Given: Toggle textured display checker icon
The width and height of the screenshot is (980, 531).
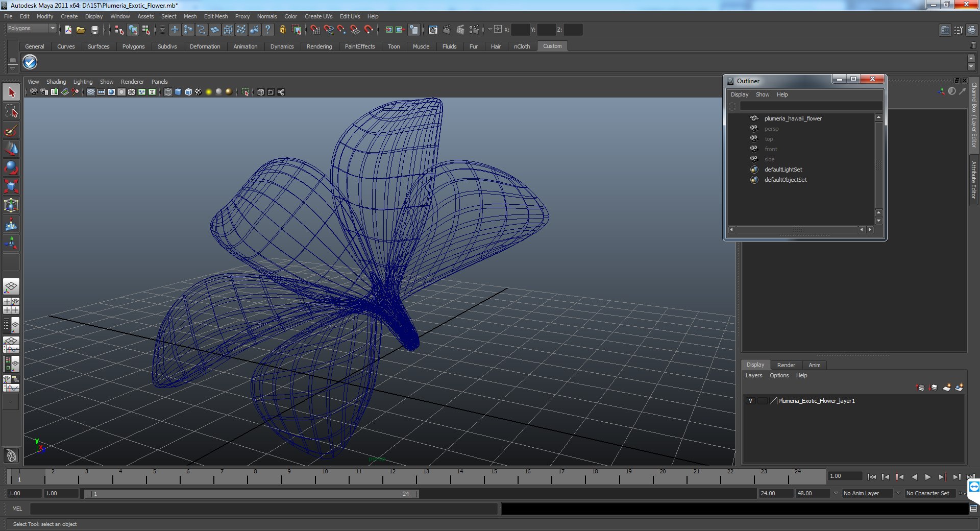Looking at the screenshot, I should point(199,92).
